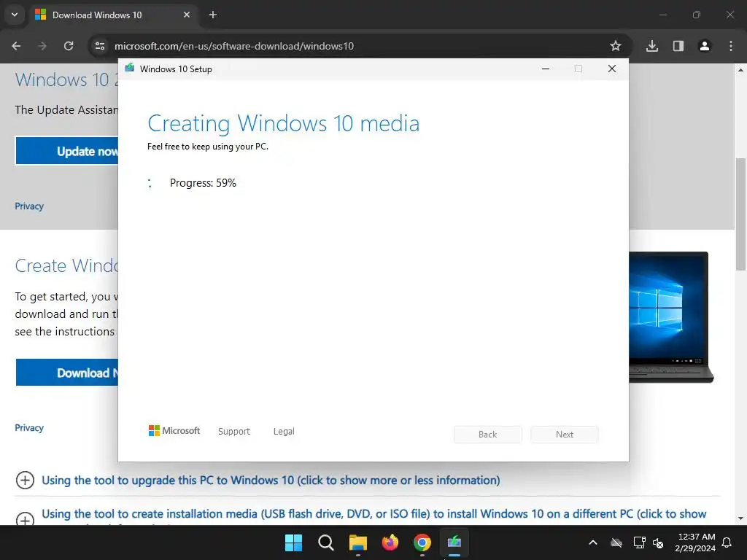Screen dimensions: 747x560
Task: Click the Chrome forward arrow
Action: tap(42, 46)
